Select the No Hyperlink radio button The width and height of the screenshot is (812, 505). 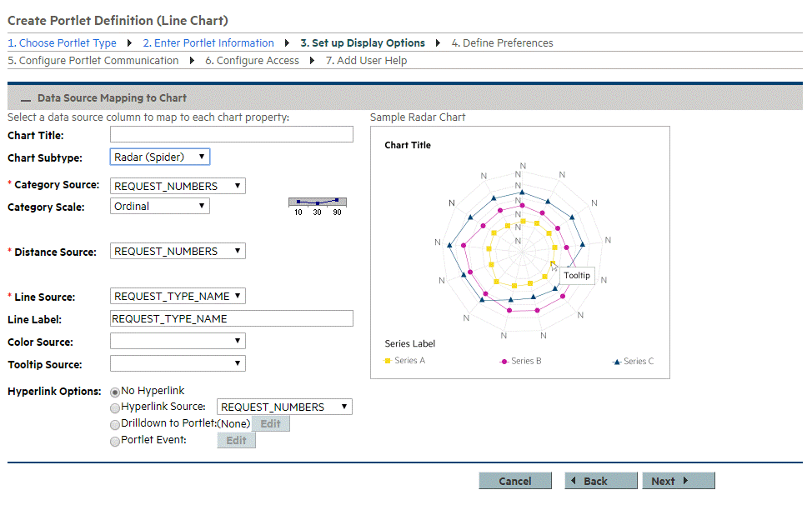coord(113,390)
